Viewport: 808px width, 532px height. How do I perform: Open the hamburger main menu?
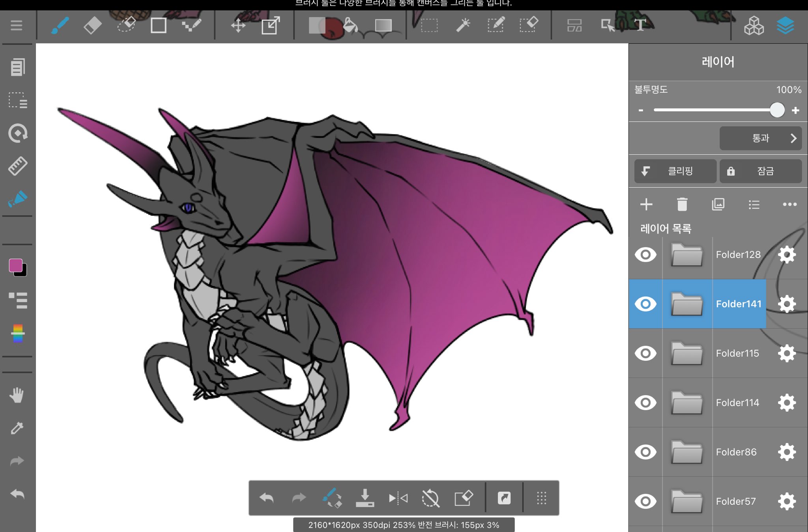[x=16, y=26]
